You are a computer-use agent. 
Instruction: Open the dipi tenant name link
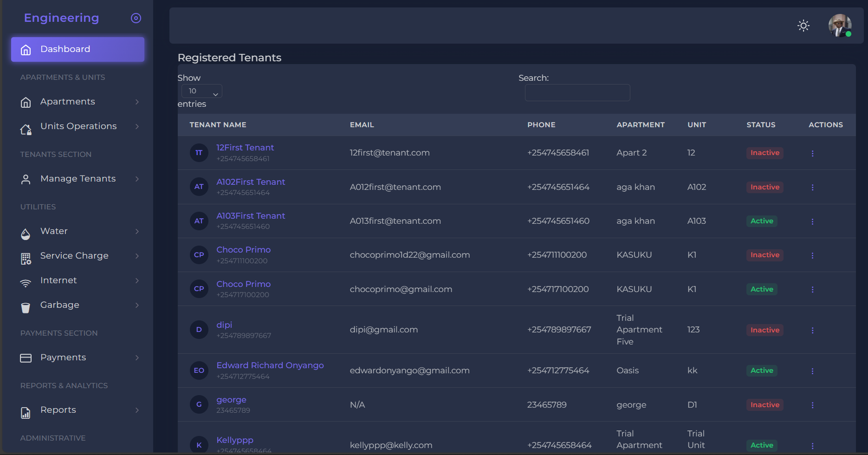[224, 325]
